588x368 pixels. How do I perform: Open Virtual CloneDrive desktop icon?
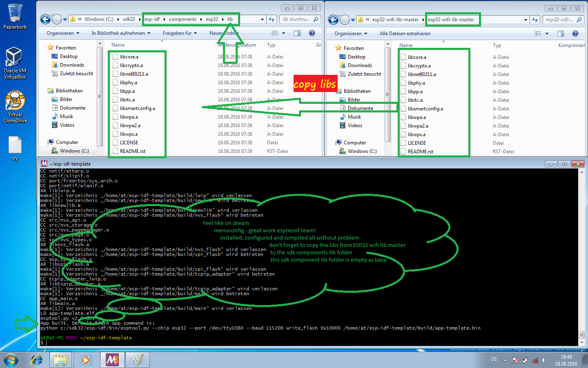pos(15,106)
